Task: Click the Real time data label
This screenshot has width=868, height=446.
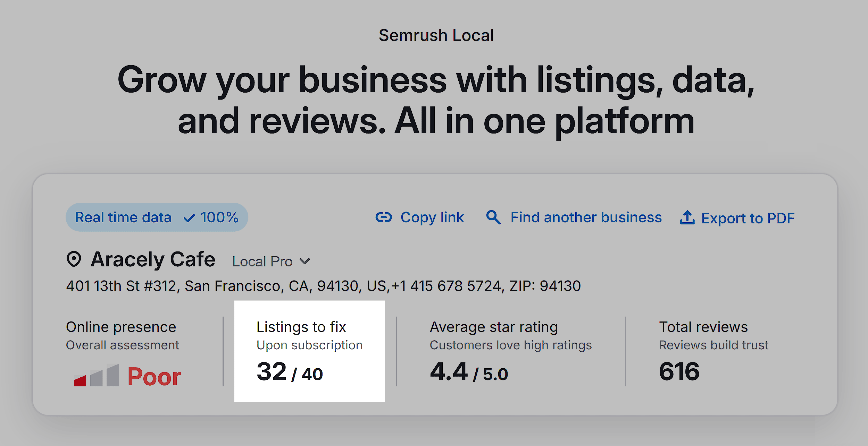Action: [x=123, y=217]
